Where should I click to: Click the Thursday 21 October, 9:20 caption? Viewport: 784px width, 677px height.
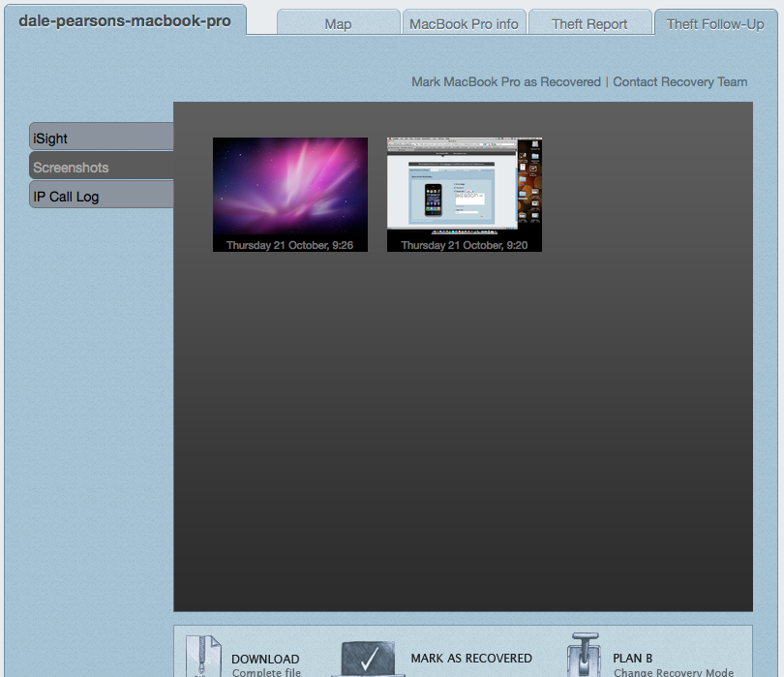(464, 245)
